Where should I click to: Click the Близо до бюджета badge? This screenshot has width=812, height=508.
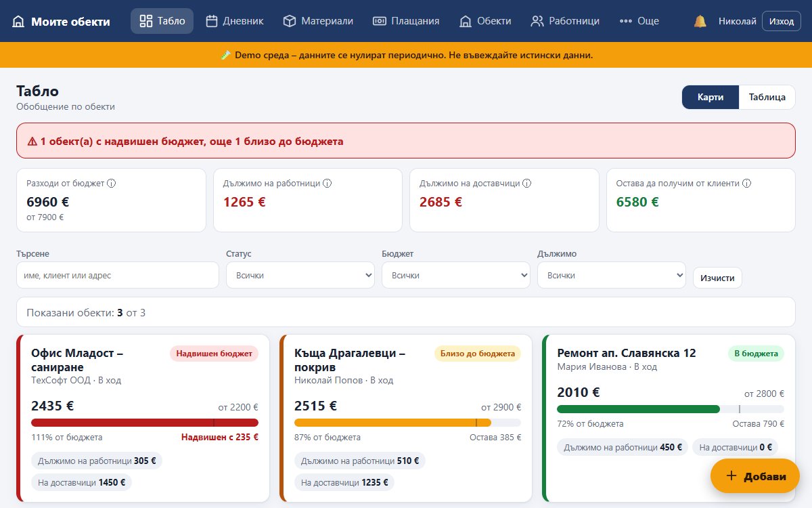pos(478,353)
